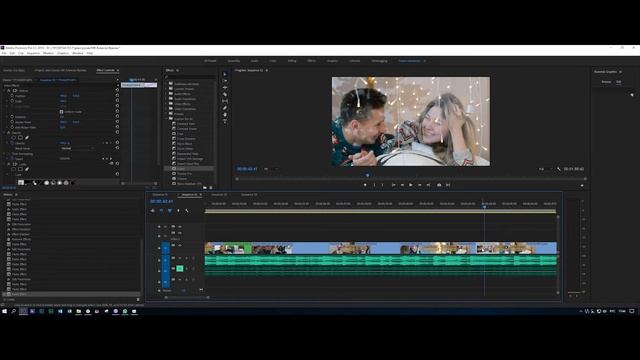The height and width of the screenshot is (360, 640).
Task: Click Mark Out in Program monitor
Action: coord(382,185)
